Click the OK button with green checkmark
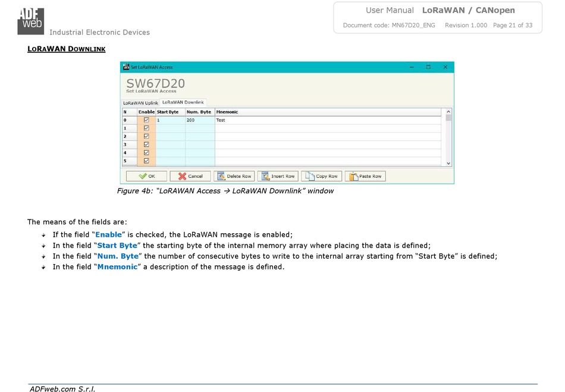This screenshot has width=565, height=392. 146,176
